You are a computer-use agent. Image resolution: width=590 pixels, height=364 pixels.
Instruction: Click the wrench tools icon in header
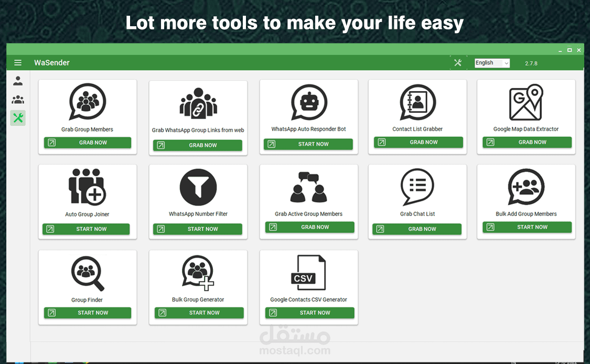[457, 63]
